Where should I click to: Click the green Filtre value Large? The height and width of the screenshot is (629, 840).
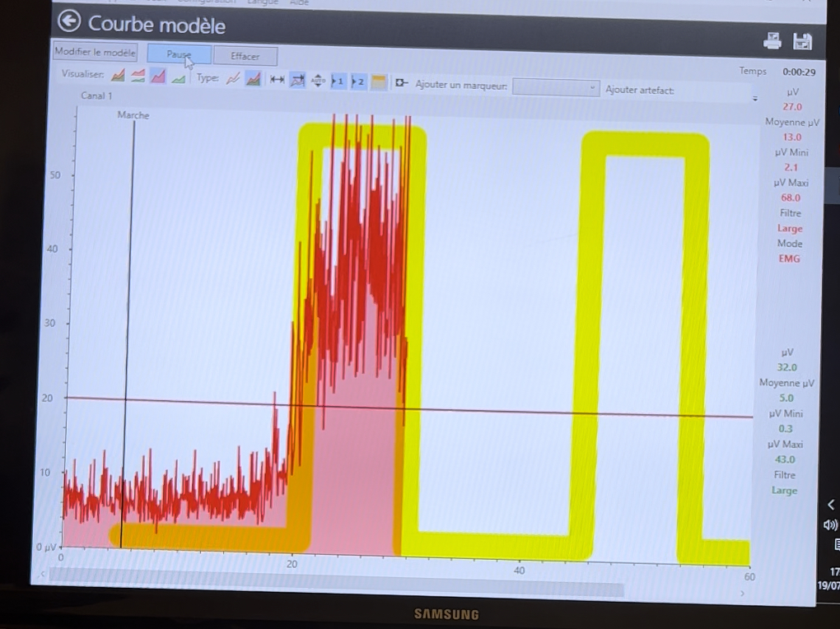point(784,491)
